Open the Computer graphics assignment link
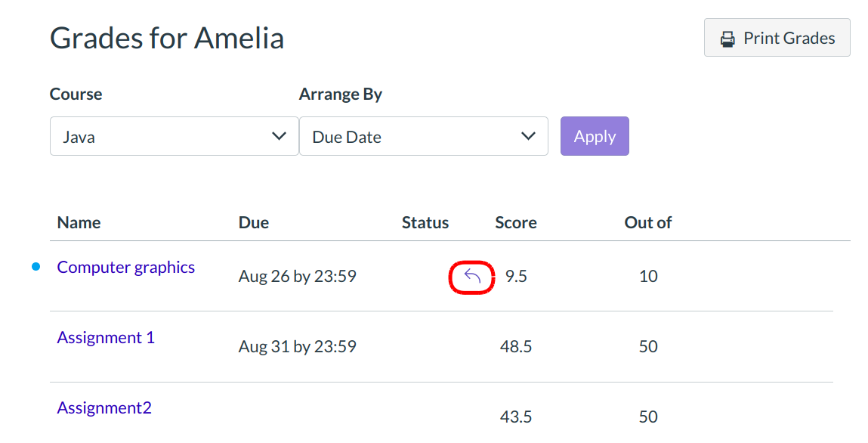This screenshot has width=868, height=443. tap(126, 268)
